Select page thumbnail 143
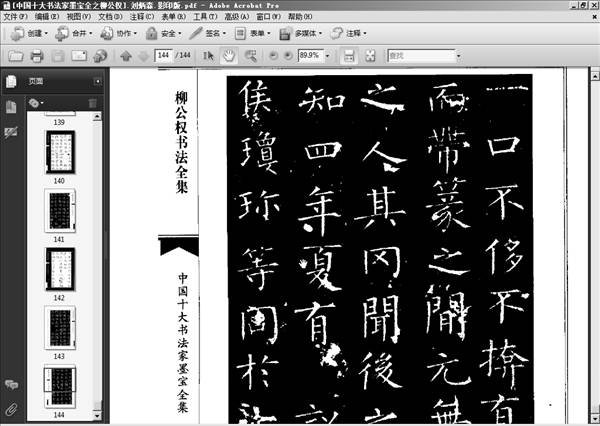This screenshot has height=426, width=600. [60, 328]
